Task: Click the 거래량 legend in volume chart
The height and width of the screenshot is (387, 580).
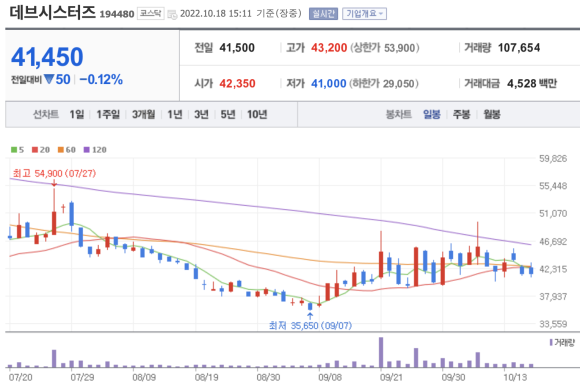Action: click(562, 343)
